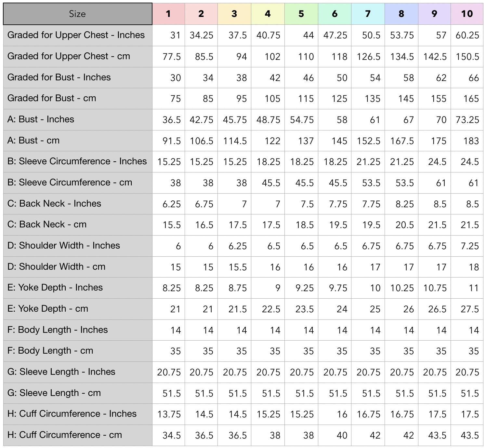Click the green size 5 column header
The width and height of the screenshot is (487, 448).
point(301,14)
